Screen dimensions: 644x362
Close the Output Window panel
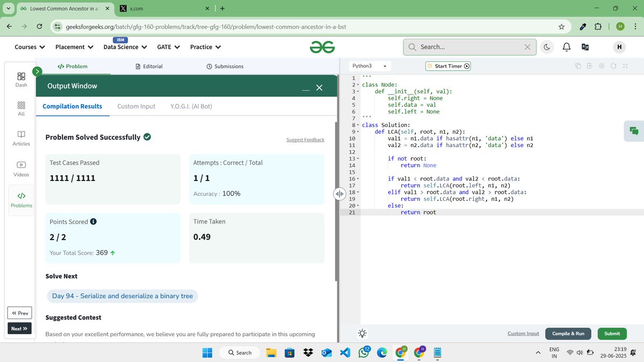pos(319,88)
